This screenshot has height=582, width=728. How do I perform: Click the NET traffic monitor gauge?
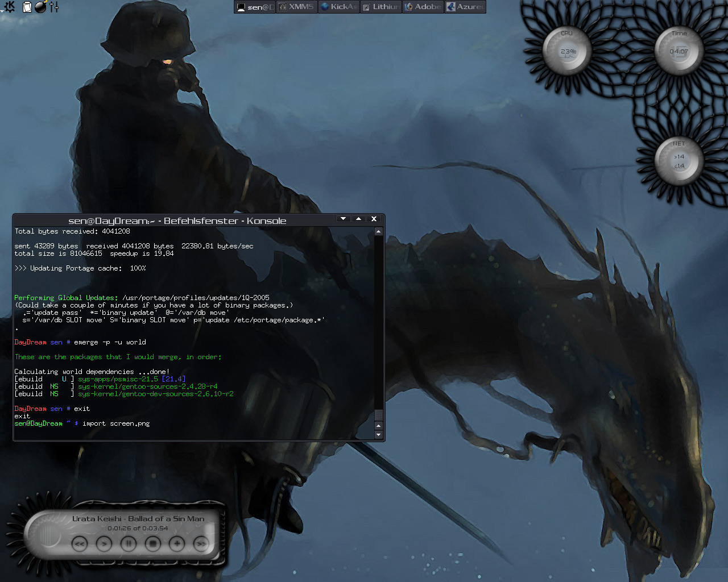coord(679,161)
